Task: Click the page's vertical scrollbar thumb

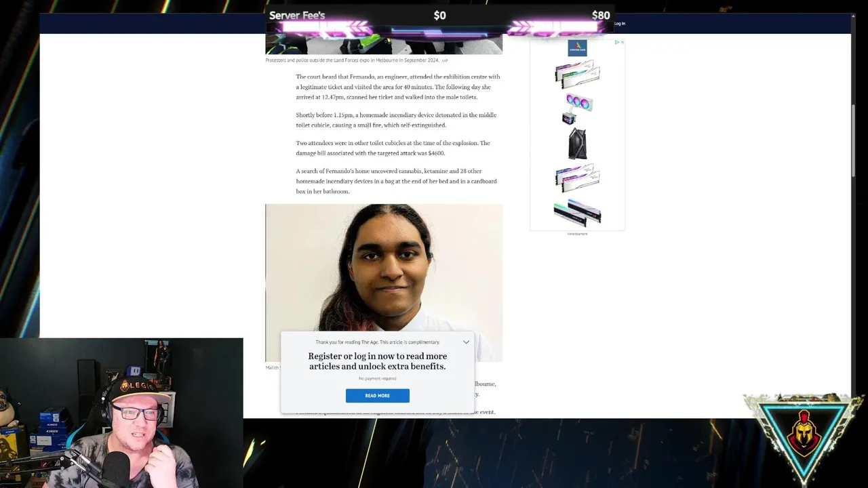Action: 854,141
